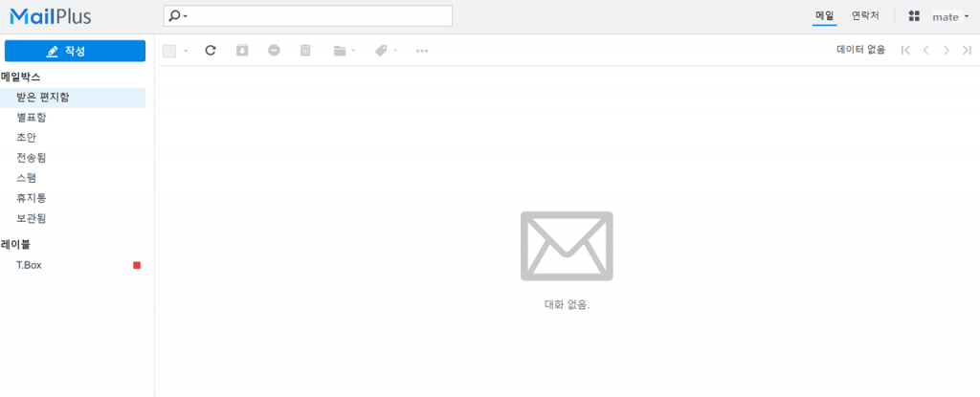Switch to the 메일 tab
The height and width of the screenshot is (397, 980).
click(x=824, y=16)
